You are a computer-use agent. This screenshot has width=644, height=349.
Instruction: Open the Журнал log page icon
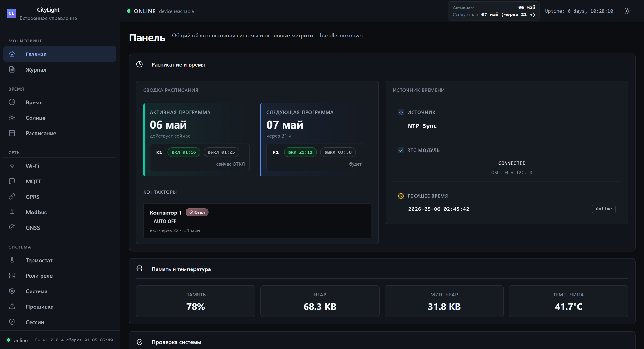pyautogui.click(x=12, y=69)
